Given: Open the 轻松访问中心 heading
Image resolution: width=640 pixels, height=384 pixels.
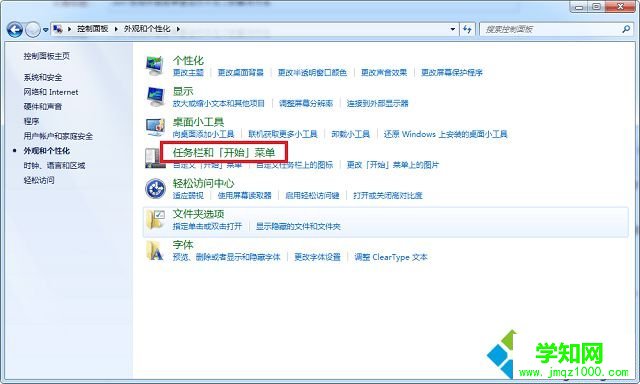Looking at the screenshot, I should (204, 184).
